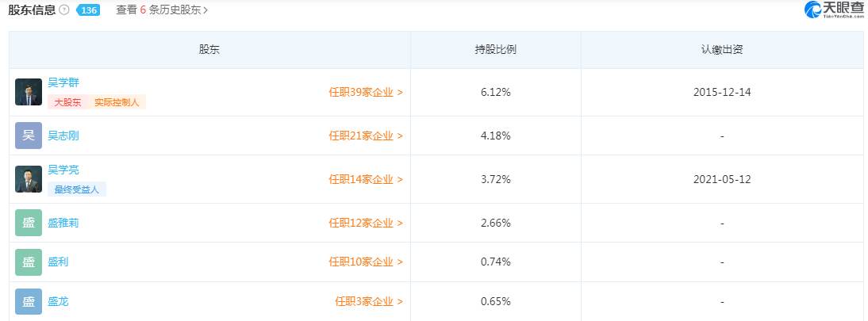The image size is (868, 321).
Task: Click 吴学亮's profile photo
Action: [x=29, y=179]
